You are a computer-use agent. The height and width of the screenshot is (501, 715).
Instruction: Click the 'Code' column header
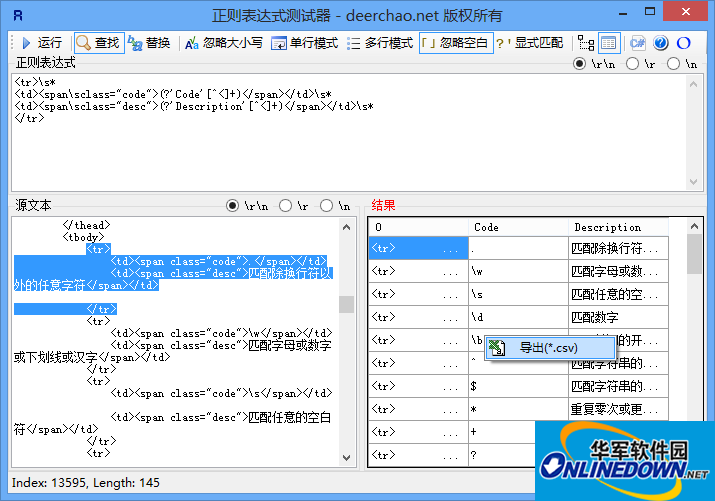(518, 227)
